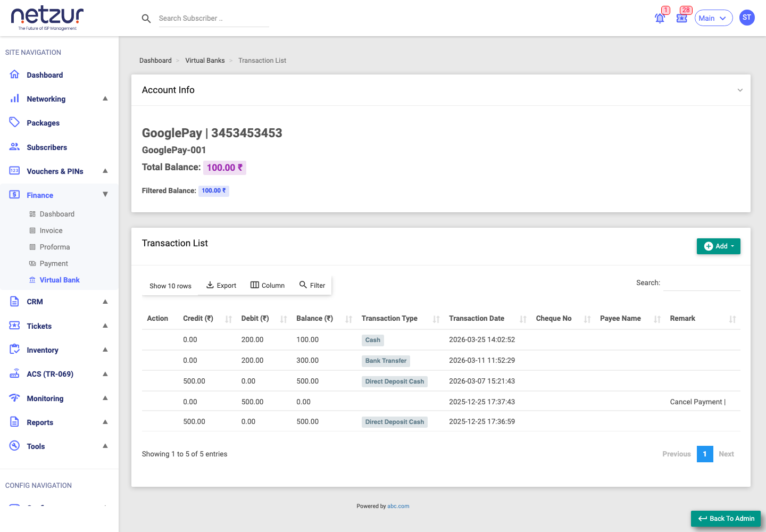Click the Subscribers people icon
Image resolution: width=766 pixels, height=532 pixels.
pos(15,147)
